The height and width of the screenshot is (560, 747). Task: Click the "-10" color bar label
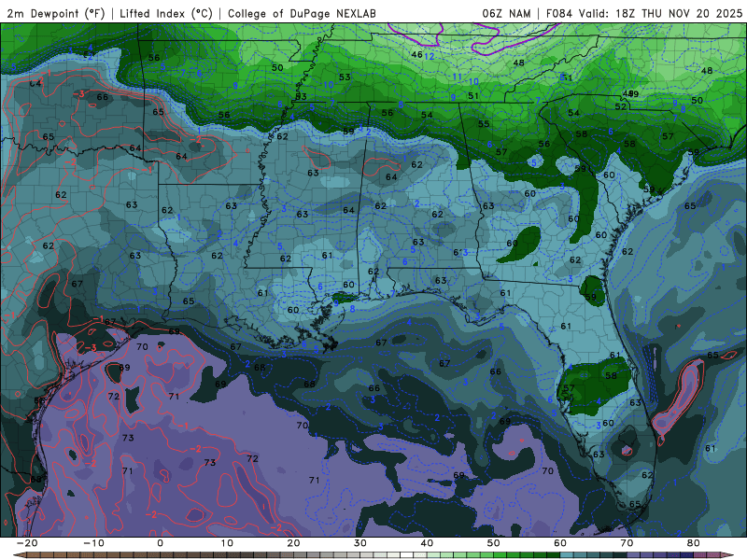93,543
